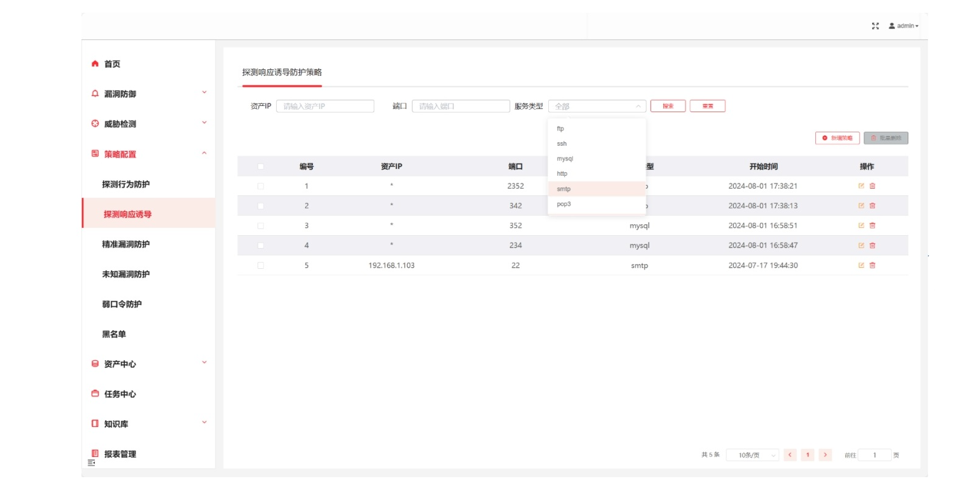Check the checkbox for row 3
The image size is (980, 490).
(261, 226)
